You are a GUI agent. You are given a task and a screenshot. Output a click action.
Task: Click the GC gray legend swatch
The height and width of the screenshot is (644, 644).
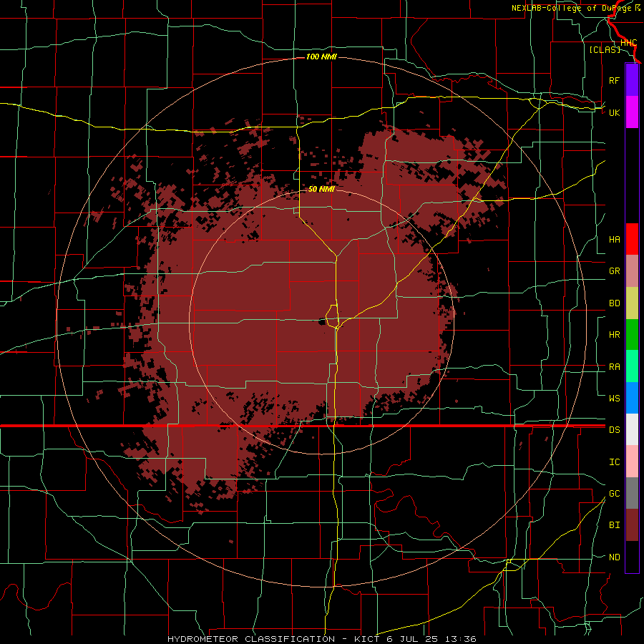point(632,493)
